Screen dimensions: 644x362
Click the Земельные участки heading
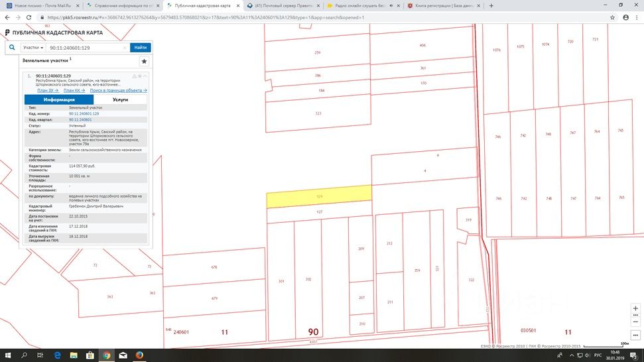pyautogui.click(x=45, y=60)
